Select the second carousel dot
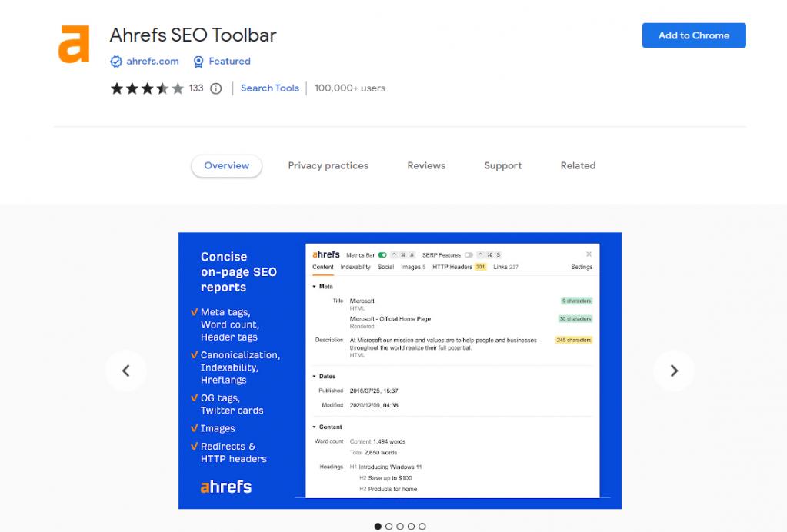Image resolution: width=787 pixels, height=532 pixels. click(389, 527)
